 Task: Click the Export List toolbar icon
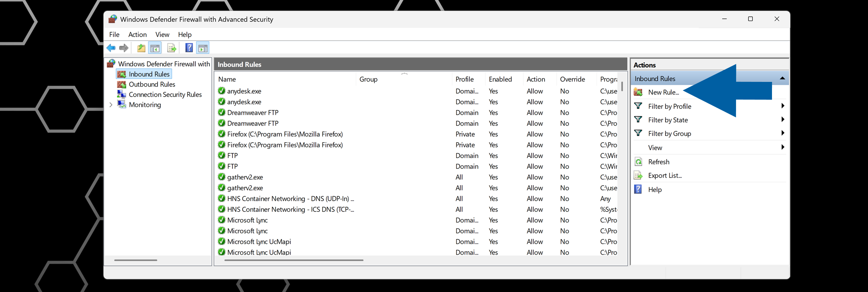(172, 48)
